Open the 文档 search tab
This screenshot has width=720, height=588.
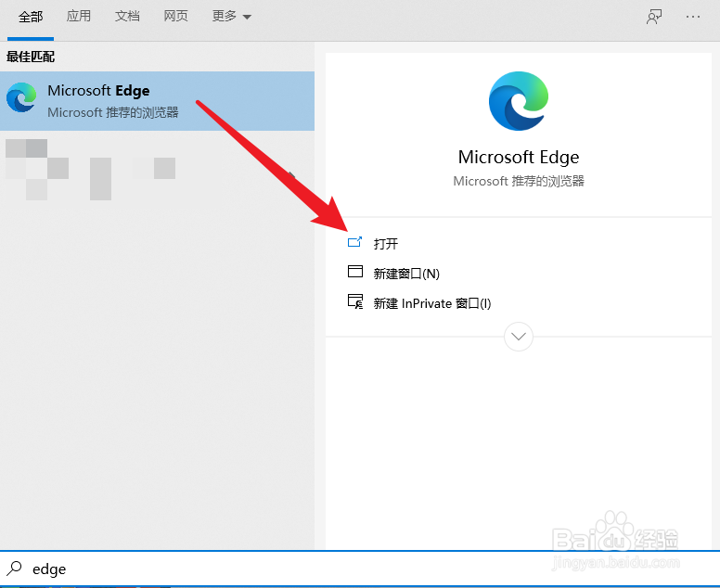pyautogui.click(x=127, y=16)
